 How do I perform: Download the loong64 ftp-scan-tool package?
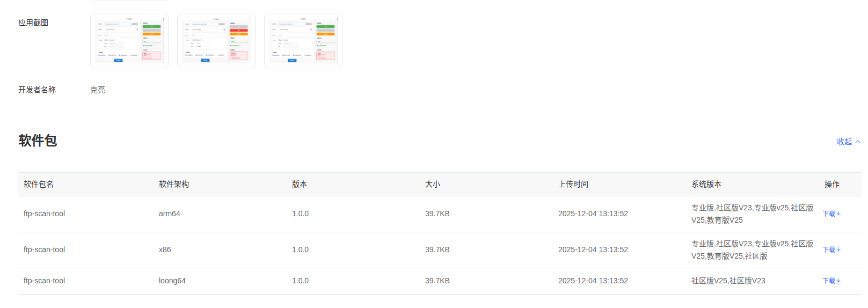click(x=831, y=281)
